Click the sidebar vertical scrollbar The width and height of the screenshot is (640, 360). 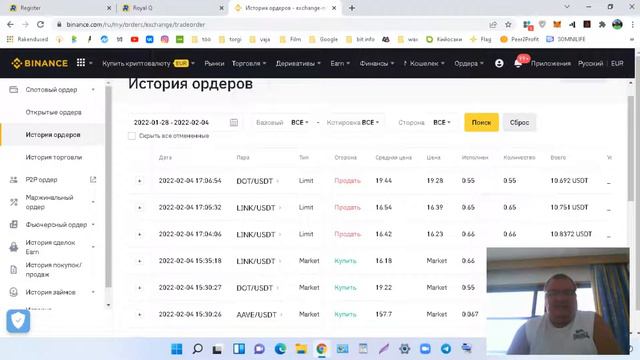click(x=108, y=186)
